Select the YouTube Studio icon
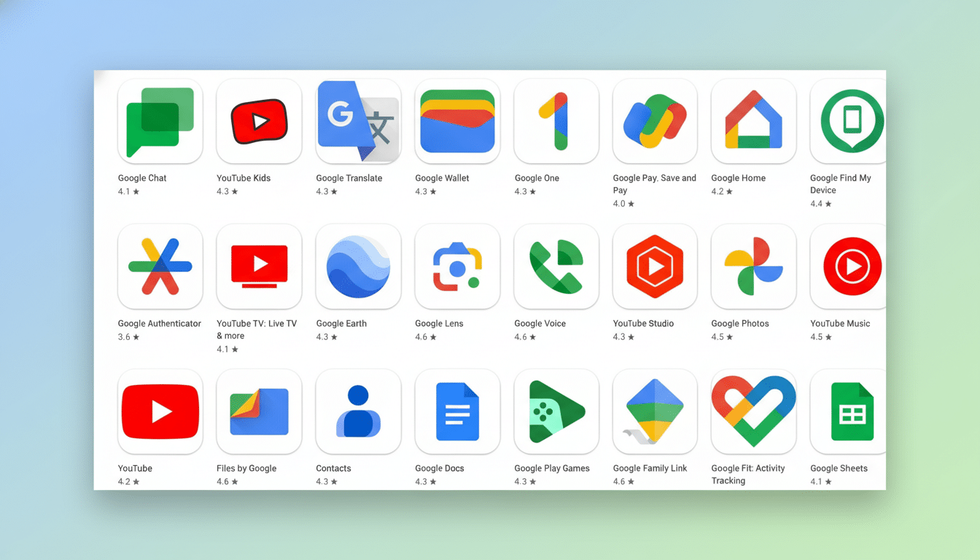The width and height of the screenshot is (980, 560). tap(655, 266)
